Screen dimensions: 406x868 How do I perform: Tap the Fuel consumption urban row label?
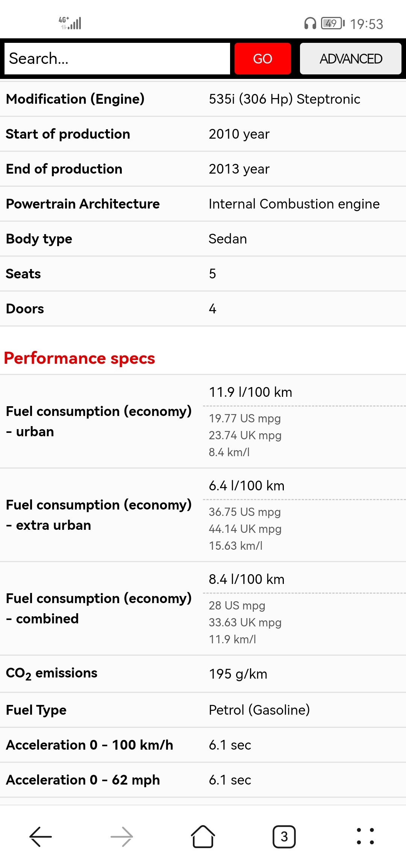[98, 421]
